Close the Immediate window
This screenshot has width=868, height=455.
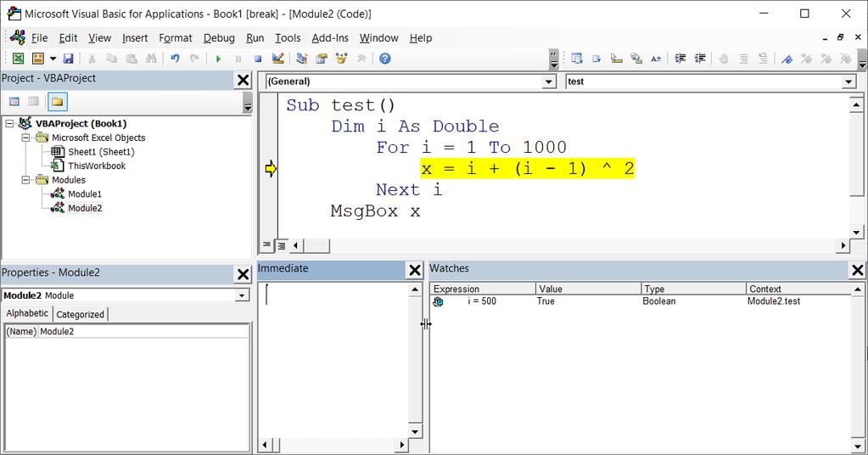tap(415, 270)
